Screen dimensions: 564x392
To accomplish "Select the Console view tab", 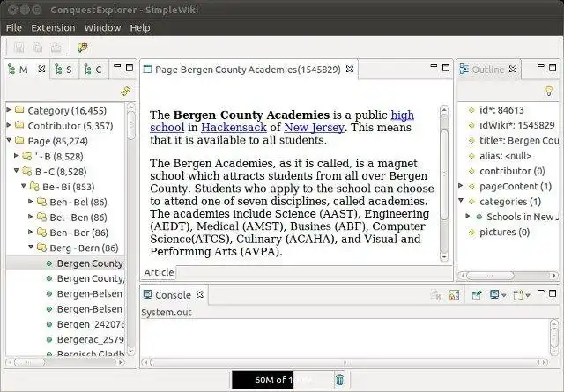I will click(x=173, y=295).
